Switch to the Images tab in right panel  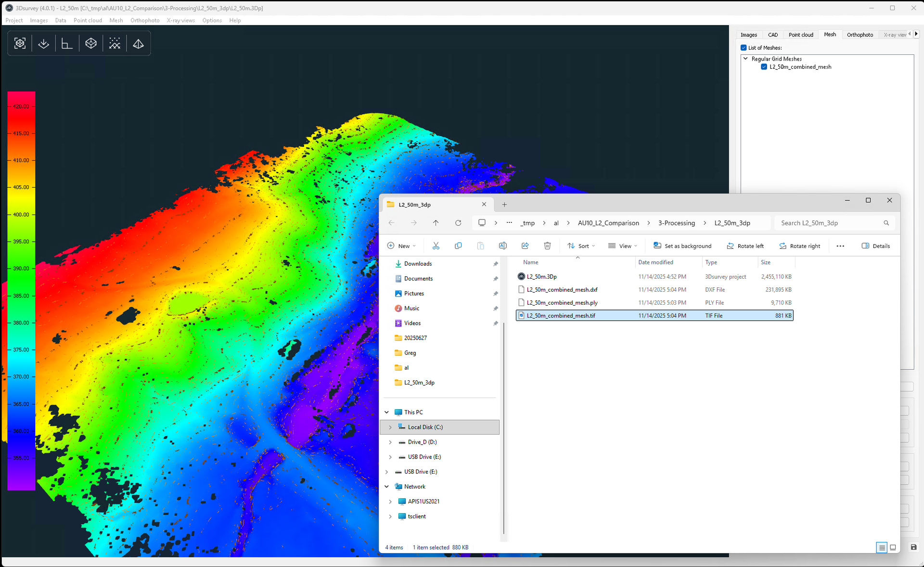click(748, 35)
